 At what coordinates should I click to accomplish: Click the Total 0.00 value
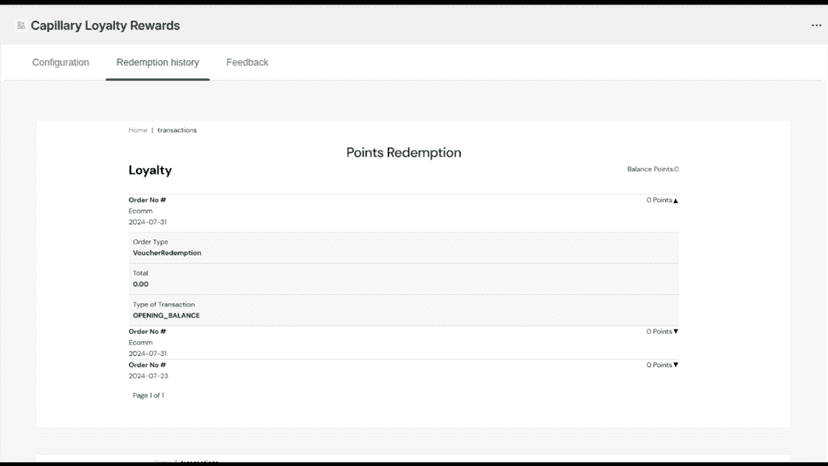click(x=140, y=284)
